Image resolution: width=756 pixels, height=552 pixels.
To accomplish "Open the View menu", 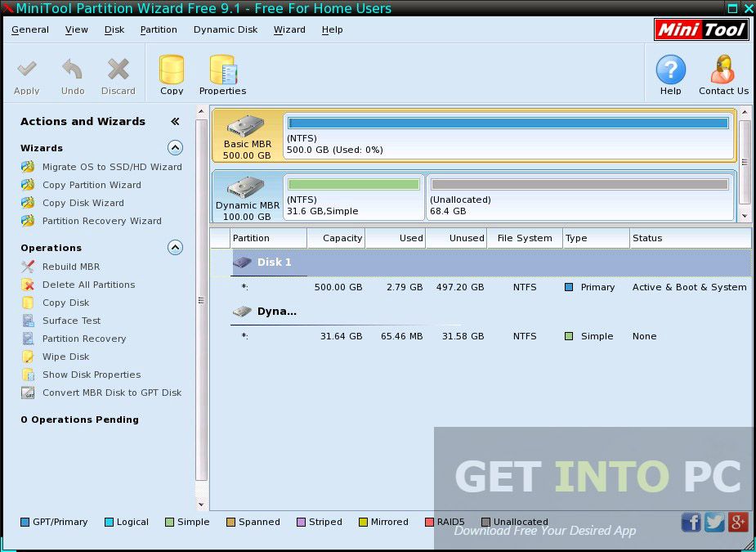I will click(77, 29).
